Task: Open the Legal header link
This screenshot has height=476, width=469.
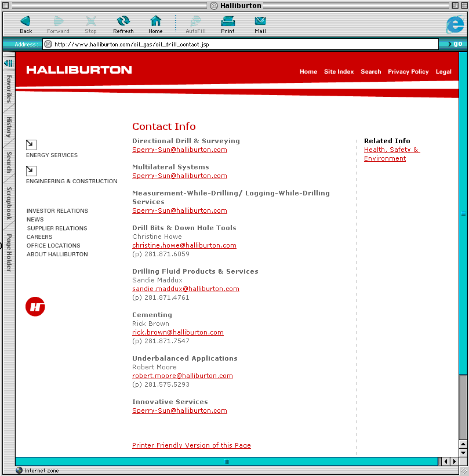Action: tap(443, 72)
